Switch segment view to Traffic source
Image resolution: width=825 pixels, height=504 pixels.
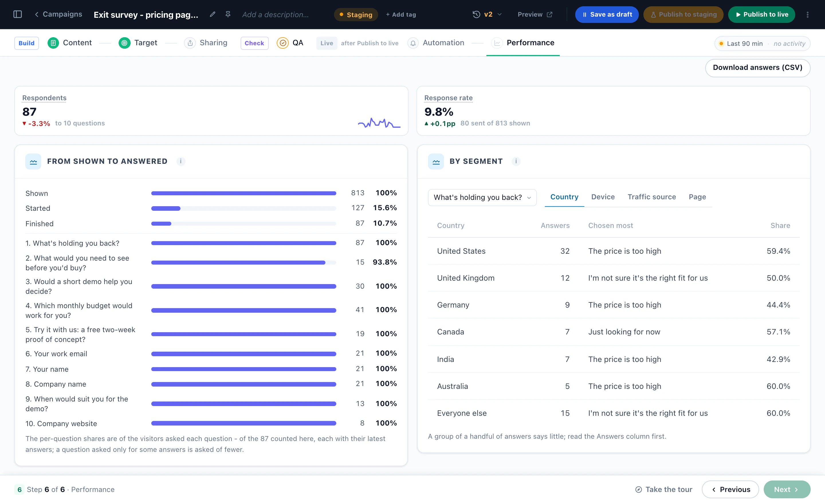tap(652, 197)
